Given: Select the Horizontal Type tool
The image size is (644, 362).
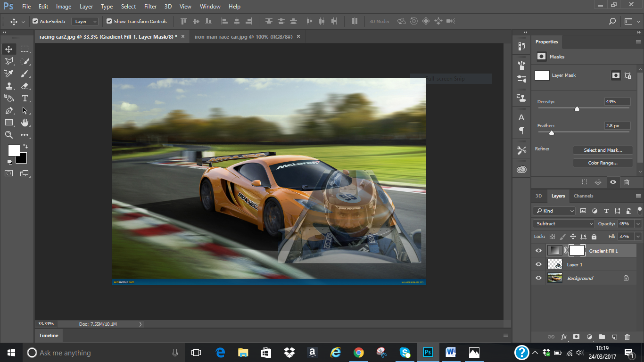Looking at the screenshot, I should pos(25,98).
